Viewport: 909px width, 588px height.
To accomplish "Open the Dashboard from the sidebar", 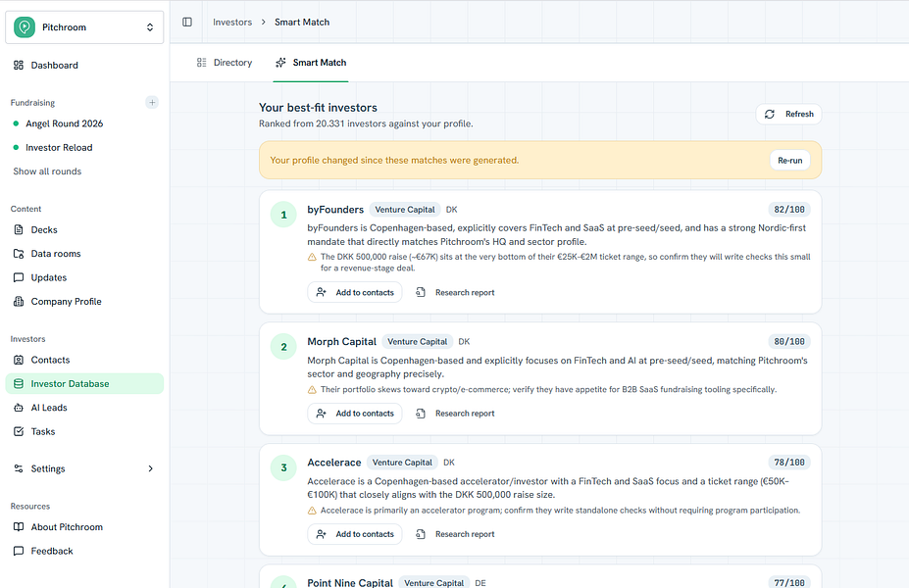I will pyautogui.click(x=84, y=66).
